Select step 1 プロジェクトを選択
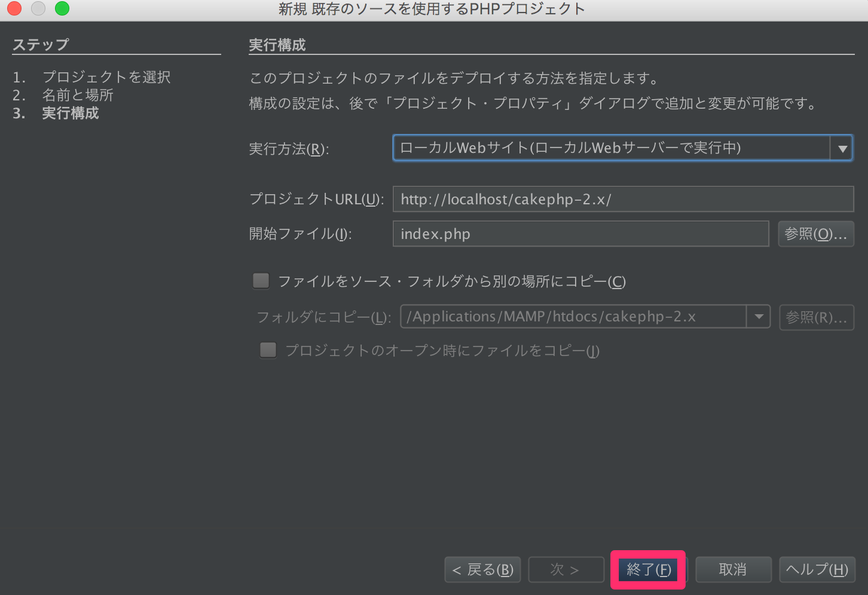This screenshot has width=868, height=595. [106, 77]
